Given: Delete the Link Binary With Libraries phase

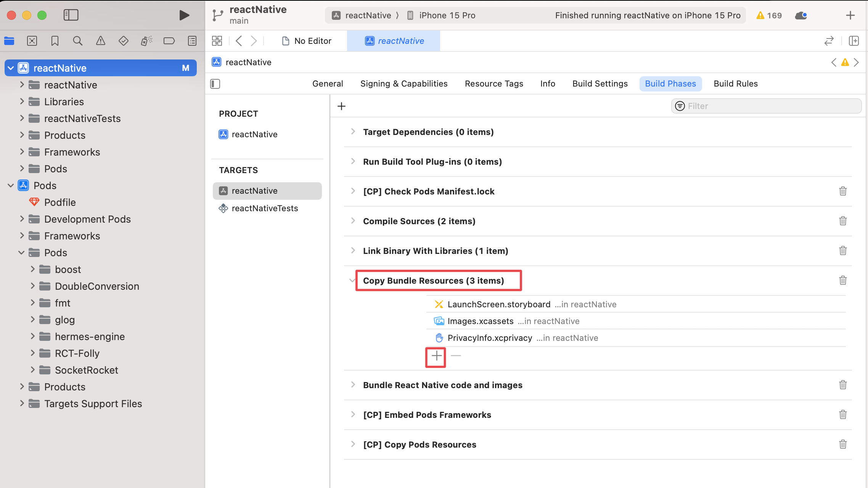Looking at the screenshot, I should (843, 250).
